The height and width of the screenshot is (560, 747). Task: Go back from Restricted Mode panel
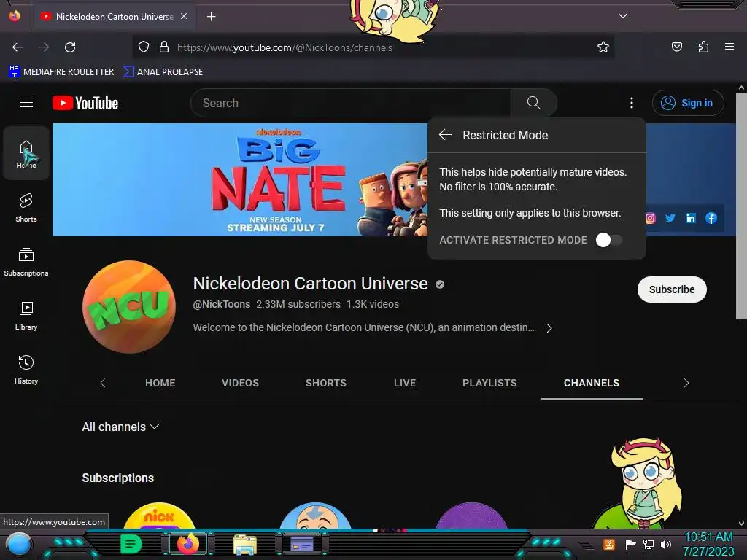point(445,135)
